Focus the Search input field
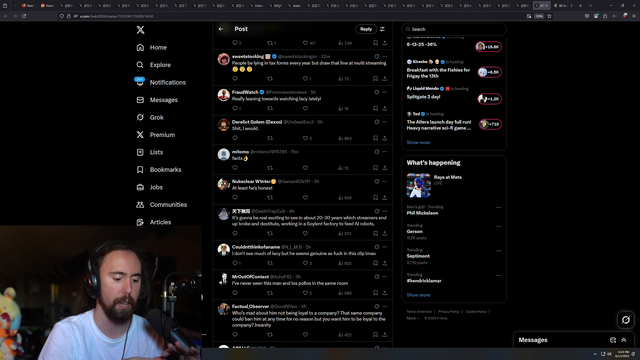The height and width of the screenshot is (360, 640). pyautogui.click(x=454, y=29)
